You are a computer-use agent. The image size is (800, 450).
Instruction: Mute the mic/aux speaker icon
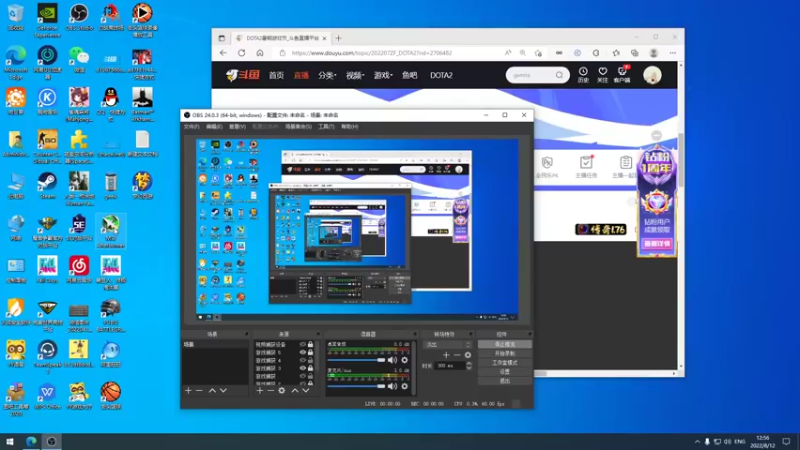point(392,386)
